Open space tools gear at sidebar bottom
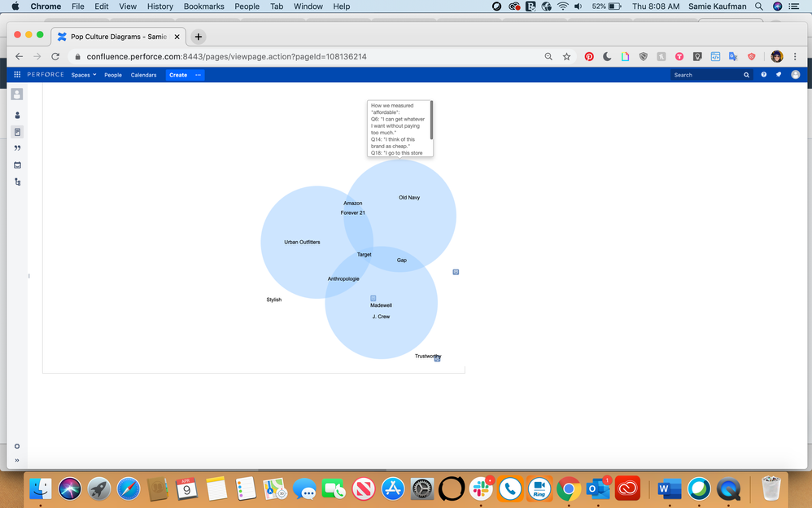The image size is (812, 508). (17, 446)
